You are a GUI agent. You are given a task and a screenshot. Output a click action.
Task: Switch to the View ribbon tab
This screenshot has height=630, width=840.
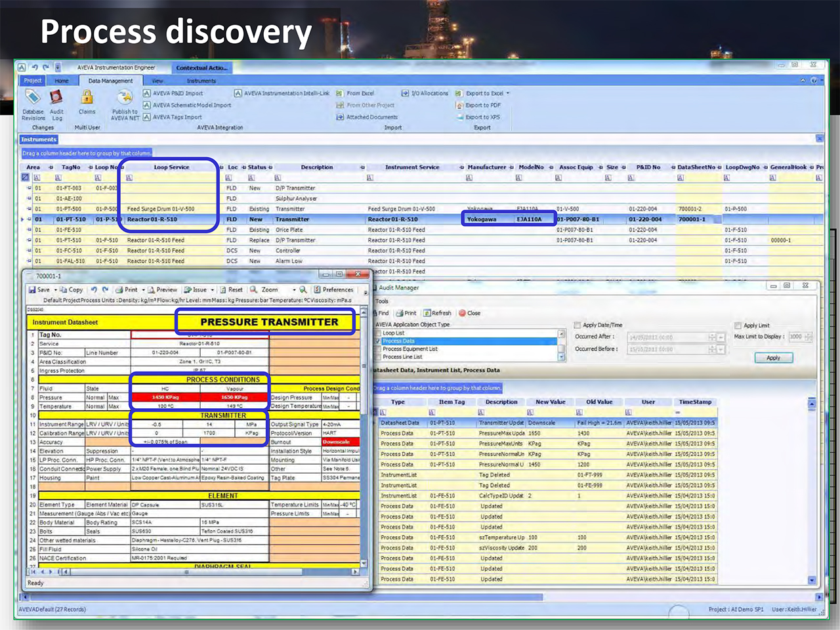(x=157, y=81)
